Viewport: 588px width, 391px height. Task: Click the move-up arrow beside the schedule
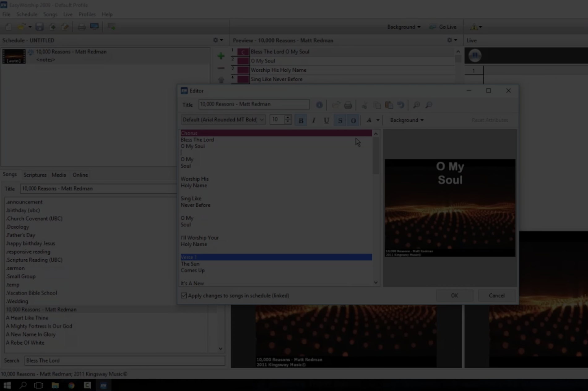pos(221,79)
